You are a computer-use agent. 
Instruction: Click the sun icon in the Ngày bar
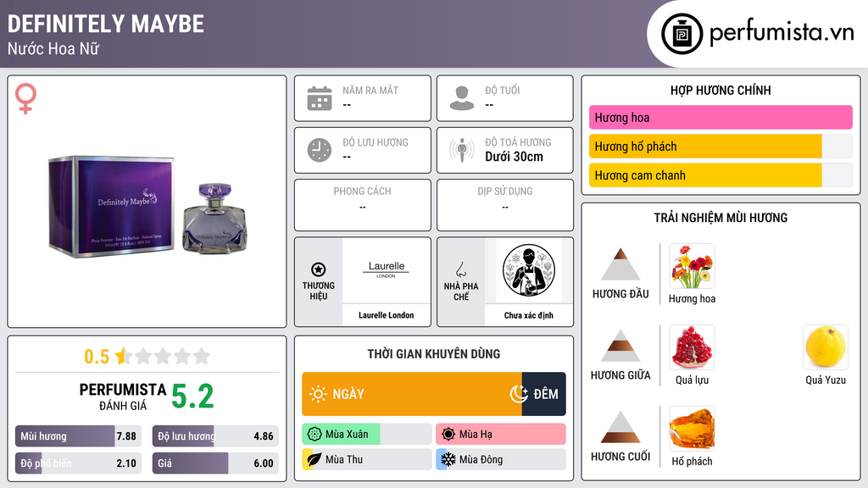tap(318, 394)
